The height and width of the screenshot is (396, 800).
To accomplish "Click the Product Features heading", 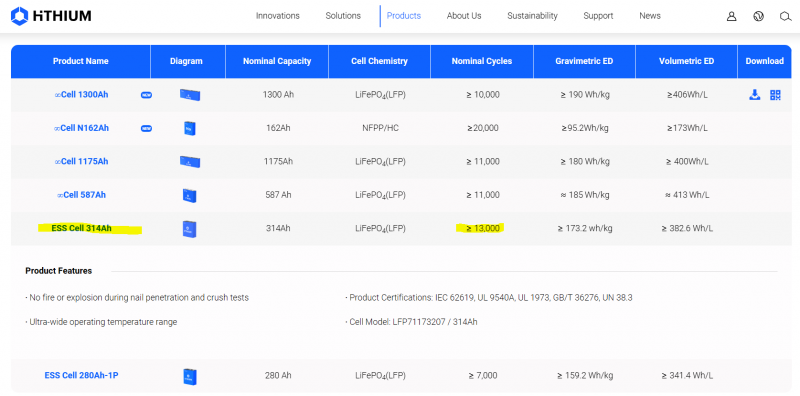I will pyautogui.click(x=59, y=271).
